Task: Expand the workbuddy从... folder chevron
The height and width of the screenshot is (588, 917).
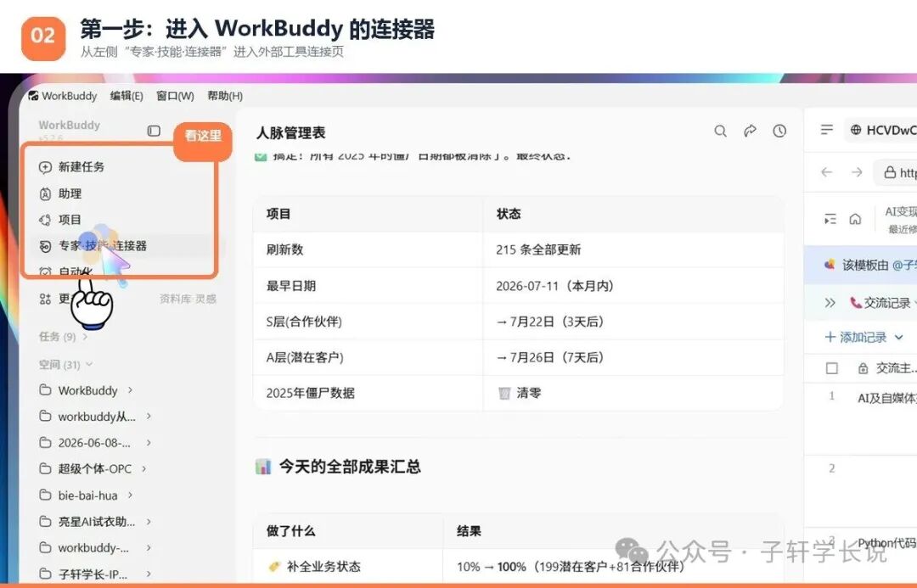Action: [149, 416]
